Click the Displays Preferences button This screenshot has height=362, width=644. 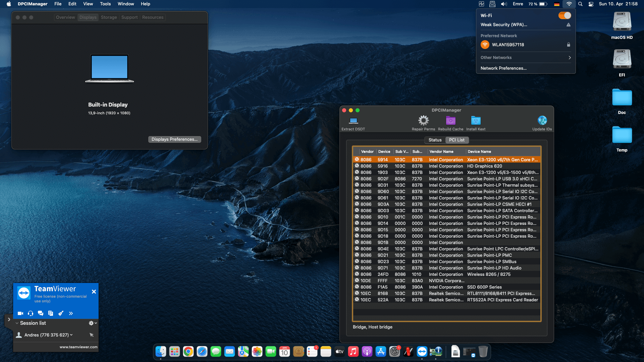[x=174, y=139]
